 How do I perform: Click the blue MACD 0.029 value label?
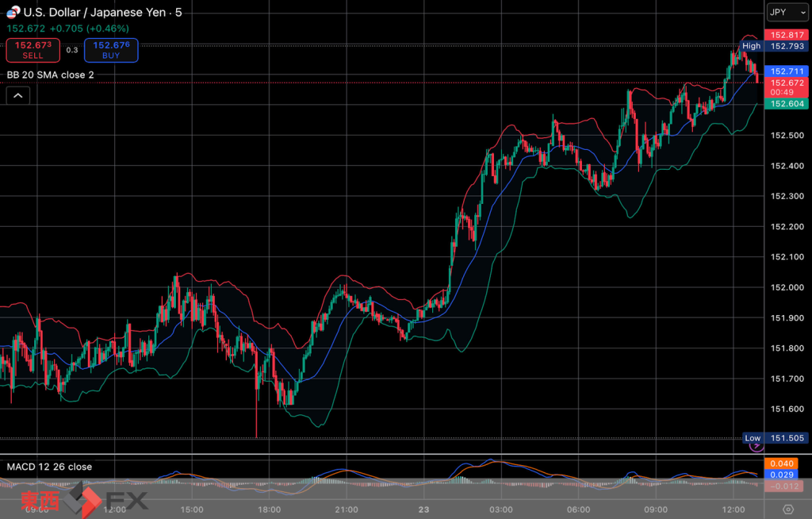pos(780,475)
